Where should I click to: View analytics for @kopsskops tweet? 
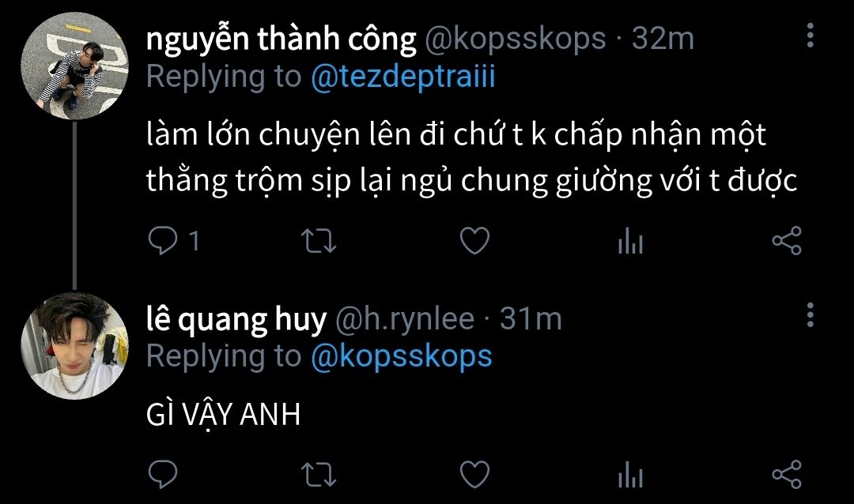(x=631, y=241)
